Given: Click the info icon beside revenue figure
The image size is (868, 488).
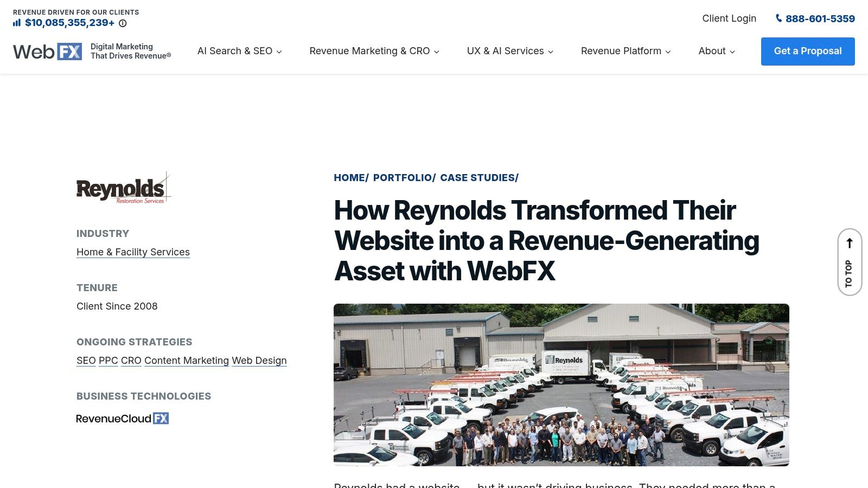Looking at the screenshot, I should pos(123,23).
